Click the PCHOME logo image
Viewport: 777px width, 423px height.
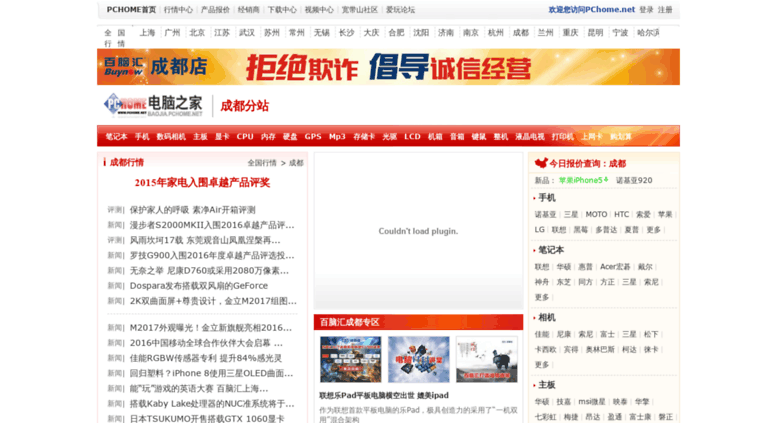(153, 105)
